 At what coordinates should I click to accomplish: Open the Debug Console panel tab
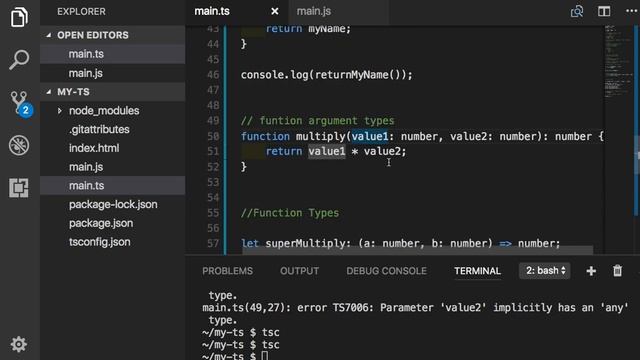pyautogui.click(x=387, y=271)
